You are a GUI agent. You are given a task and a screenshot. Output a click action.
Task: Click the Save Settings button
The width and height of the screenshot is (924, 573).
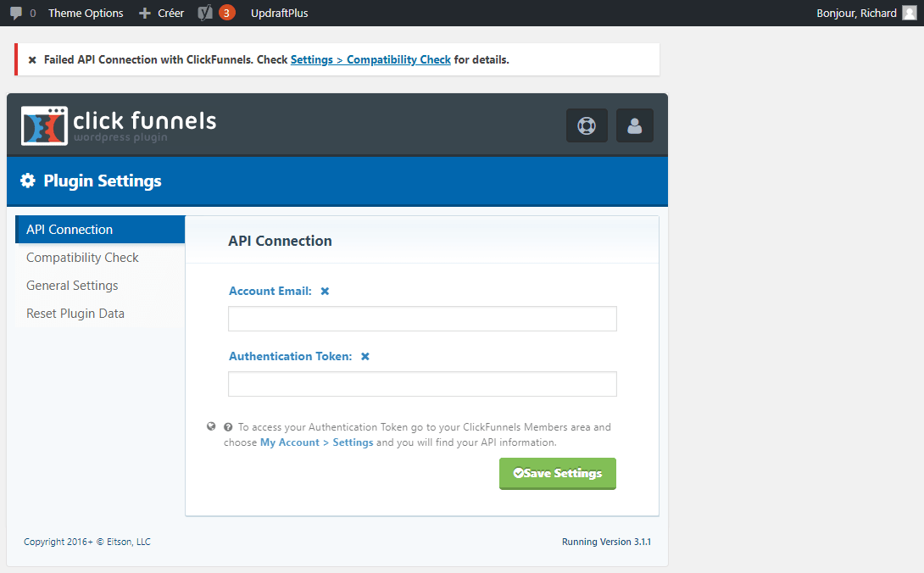coord(558,473)
